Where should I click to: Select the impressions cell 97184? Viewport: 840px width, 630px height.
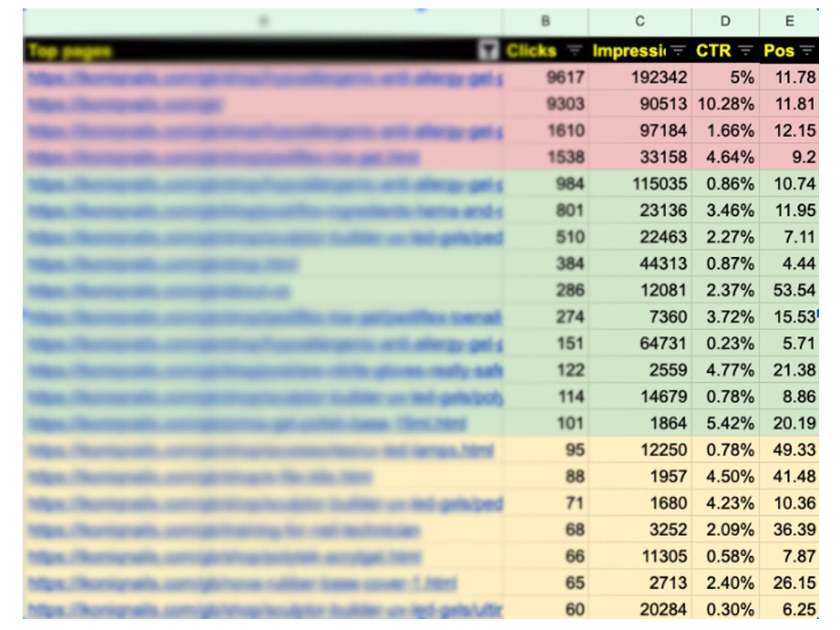[639, 131]
